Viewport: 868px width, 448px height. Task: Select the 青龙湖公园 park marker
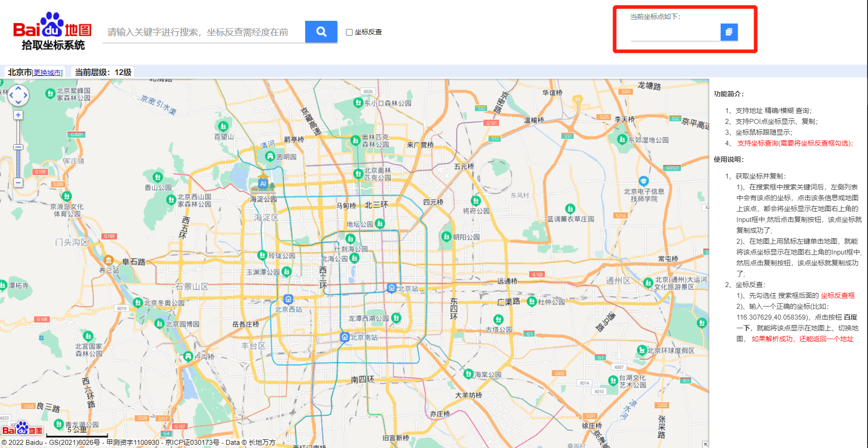pyautogui.click(x=59, y=424)
